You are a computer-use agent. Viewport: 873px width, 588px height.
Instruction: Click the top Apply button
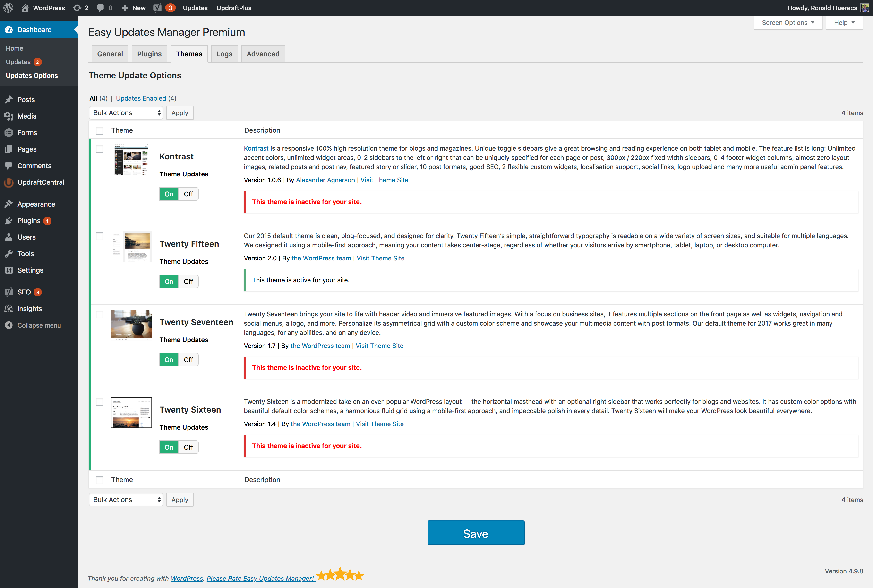[x=180, y=113]
